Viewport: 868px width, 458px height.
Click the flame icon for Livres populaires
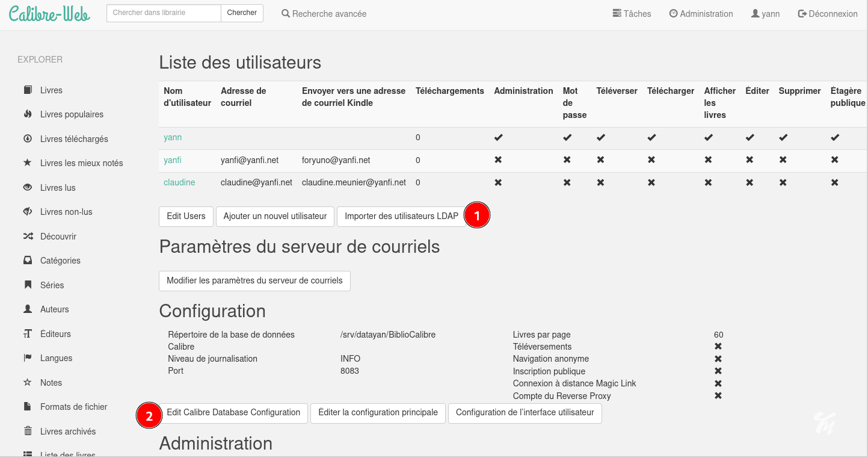click(28, 114)
